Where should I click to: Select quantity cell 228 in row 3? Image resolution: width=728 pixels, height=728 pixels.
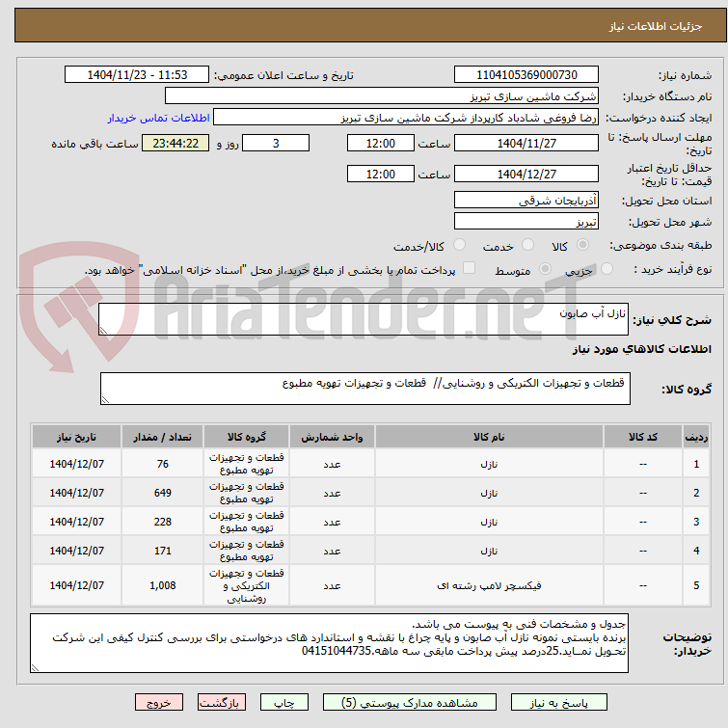[x=163, y=522]
